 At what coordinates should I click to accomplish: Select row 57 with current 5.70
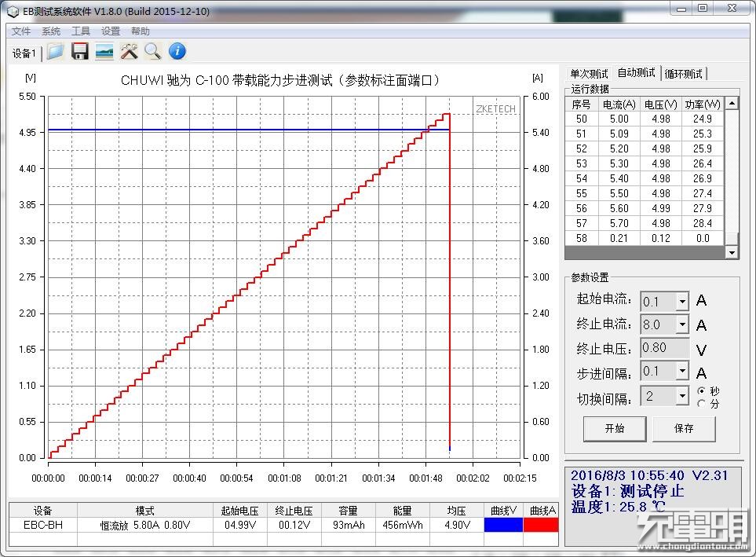pyautogui.click(x=645, y=223)
